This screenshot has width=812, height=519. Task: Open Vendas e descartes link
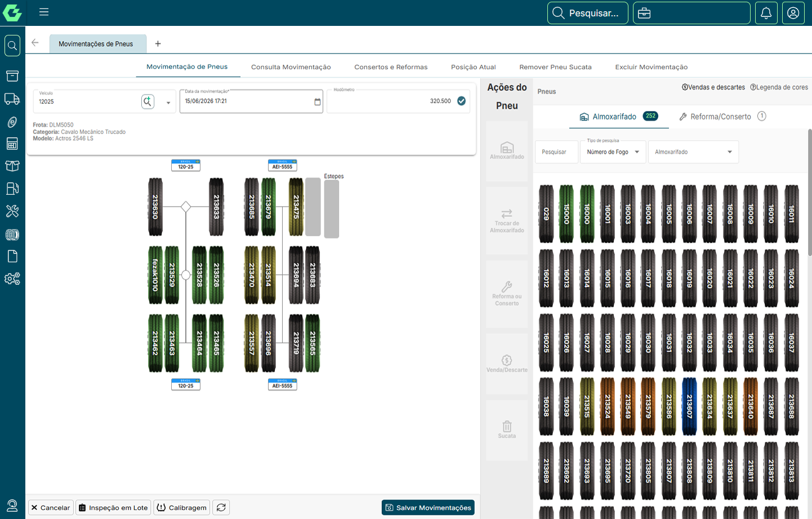coord(713,87)
